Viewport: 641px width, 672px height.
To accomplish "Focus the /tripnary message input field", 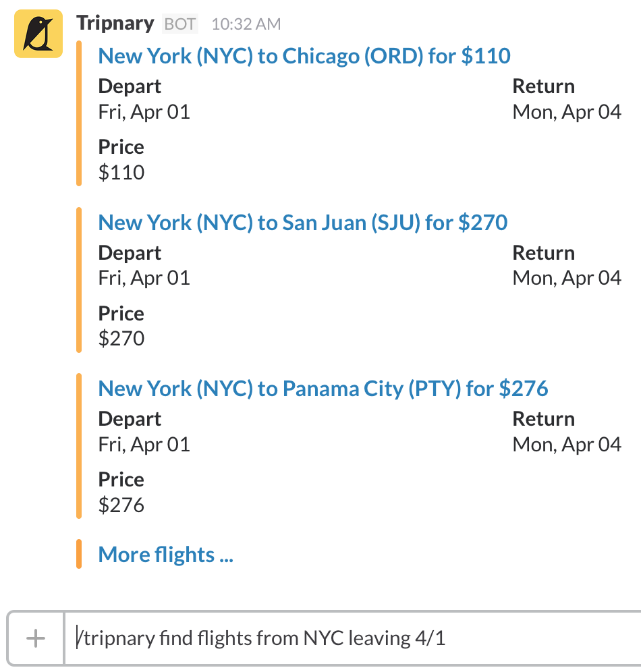I will pyautogui.click(x=351, y=638).
